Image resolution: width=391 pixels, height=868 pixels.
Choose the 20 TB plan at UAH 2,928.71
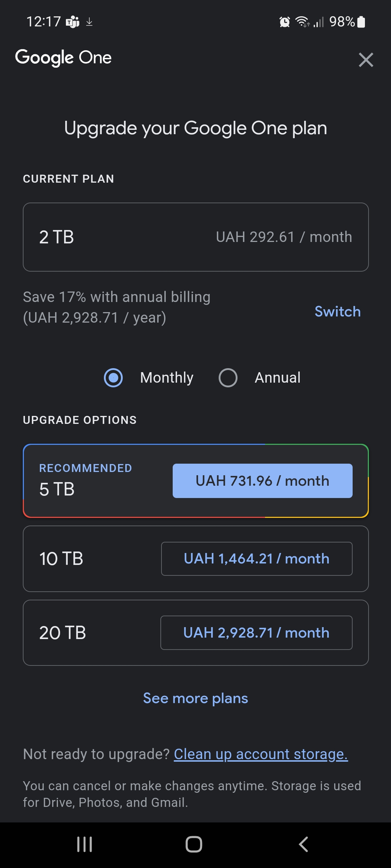256,633
